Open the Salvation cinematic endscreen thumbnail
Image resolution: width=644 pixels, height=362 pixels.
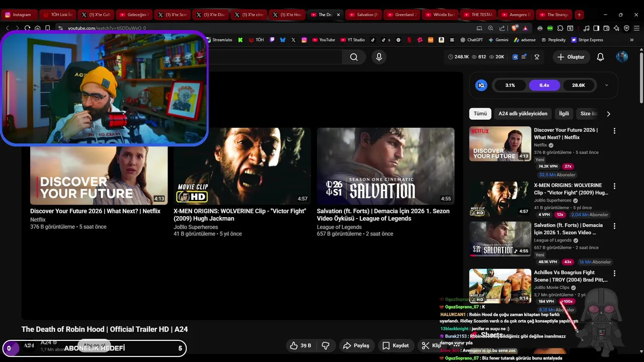click(x=385, y=166)
